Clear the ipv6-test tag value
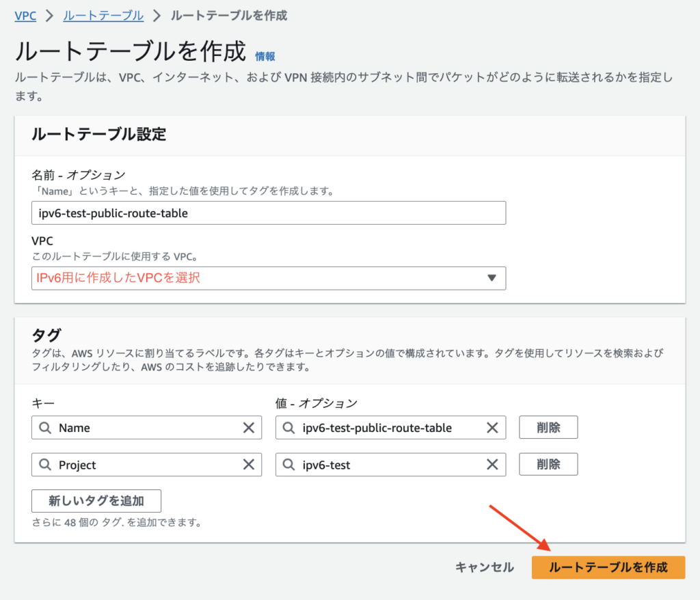Screen dimensions: 700x600 tap(492, 465)
